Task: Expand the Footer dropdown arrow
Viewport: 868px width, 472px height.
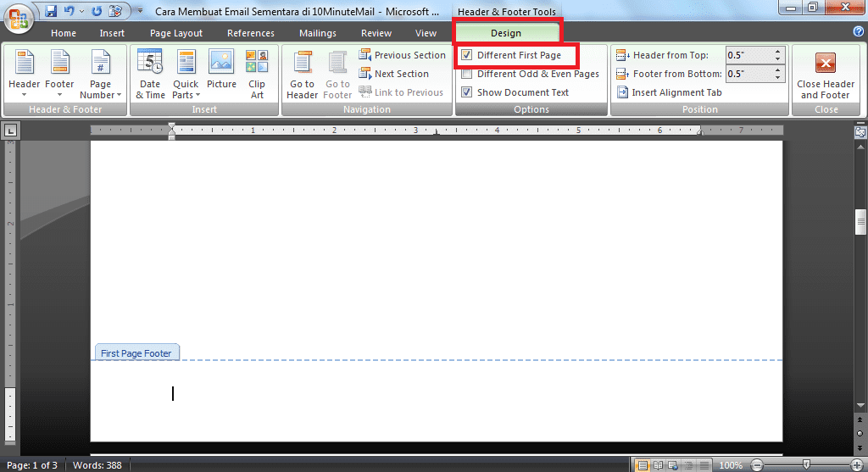Action: (59, 95)
